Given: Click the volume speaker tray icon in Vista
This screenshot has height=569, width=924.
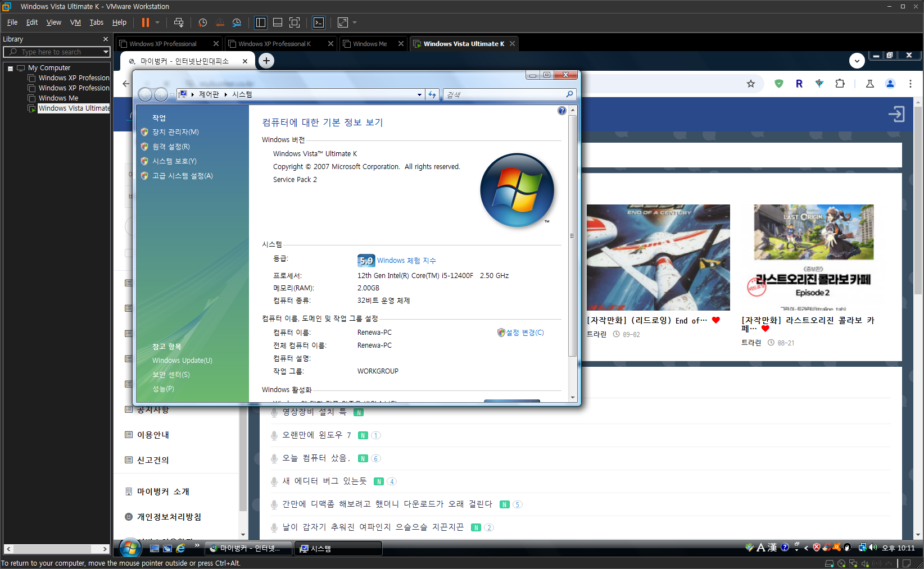Looking at the screenshot, I should tap(873, 548).
